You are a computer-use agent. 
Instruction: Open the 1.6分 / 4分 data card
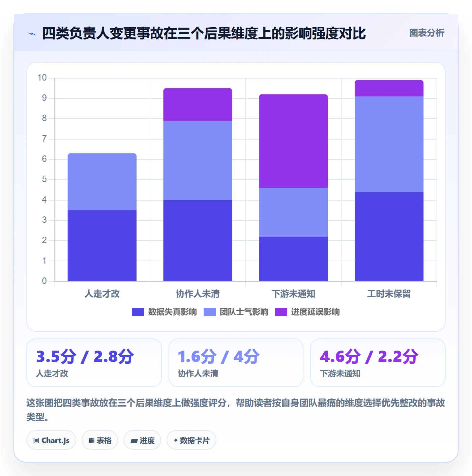236,363
